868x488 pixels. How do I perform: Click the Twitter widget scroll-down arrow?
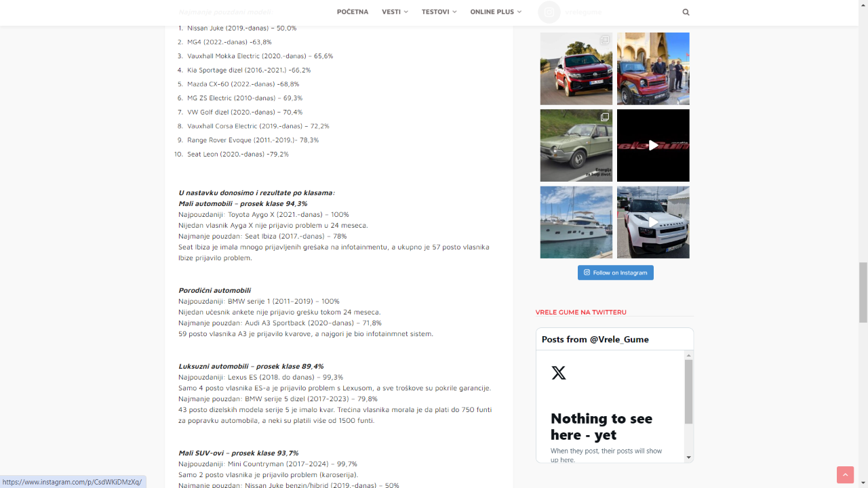click(689, 457)
